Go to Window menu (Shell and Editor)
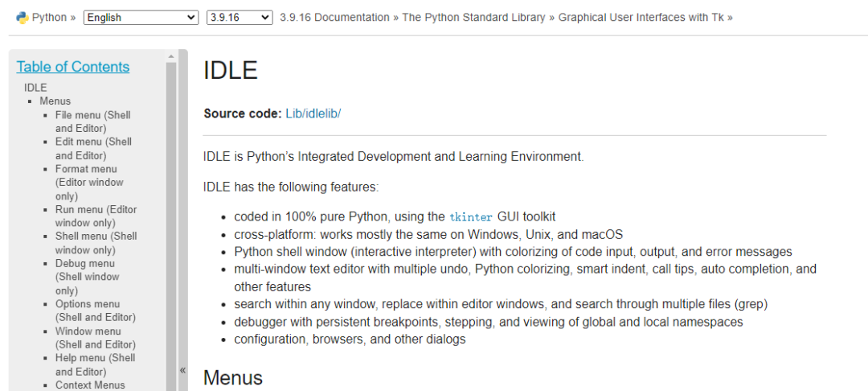The height and width of the screenshot is (391, 868). point(95,338)
